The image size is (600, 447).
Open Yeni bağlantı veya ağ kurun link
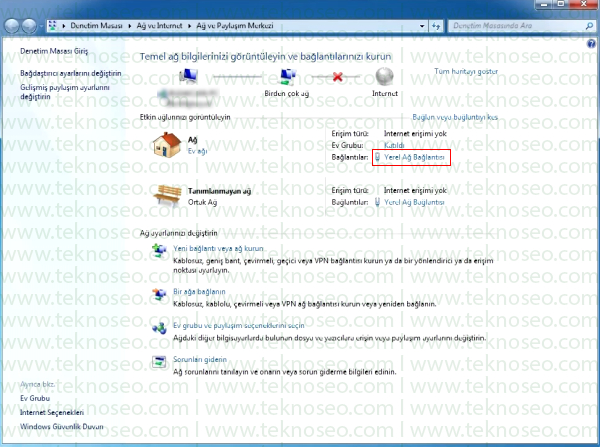[218, 249]
